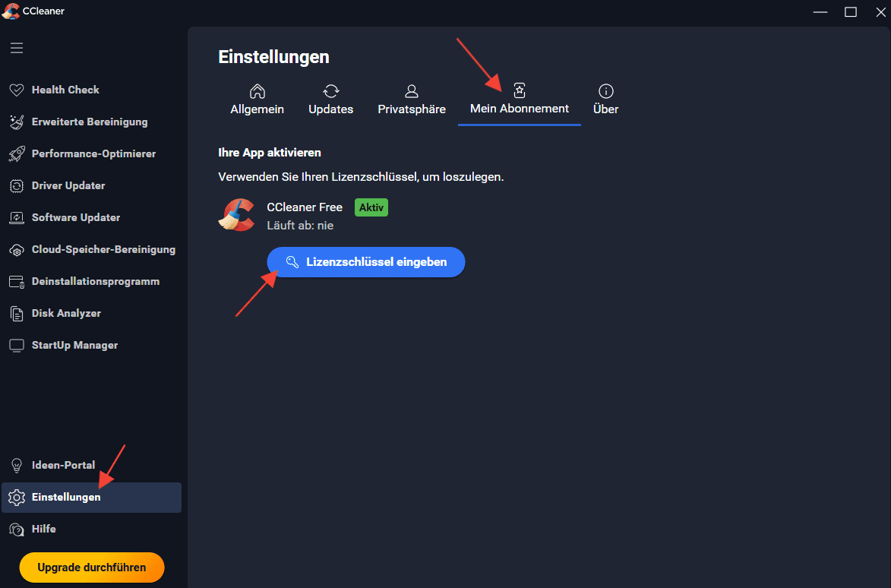Click the green Aktiv status badge
The width and height of the screenshot is (891, 588).
click(x=371, y=207)
